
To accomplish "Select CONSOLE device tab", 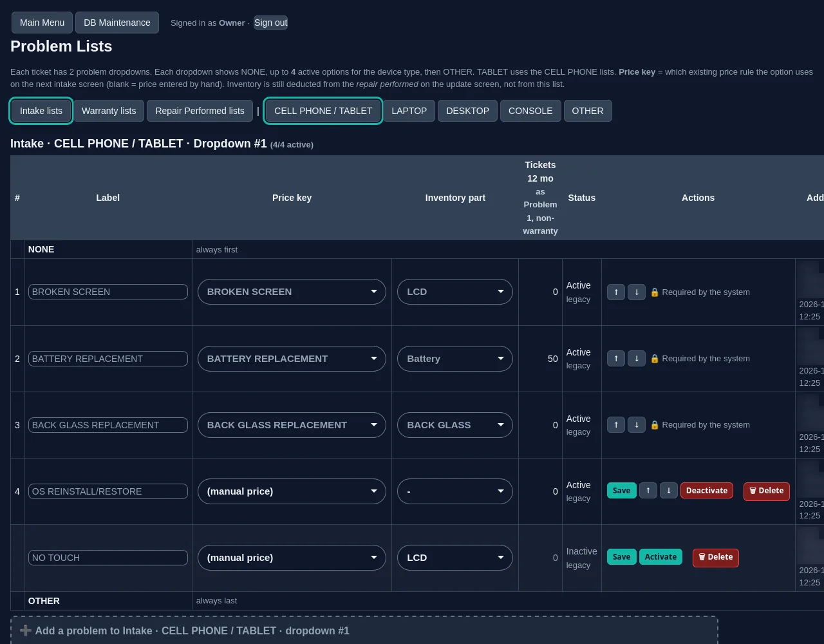I will (x=530, y=111).
